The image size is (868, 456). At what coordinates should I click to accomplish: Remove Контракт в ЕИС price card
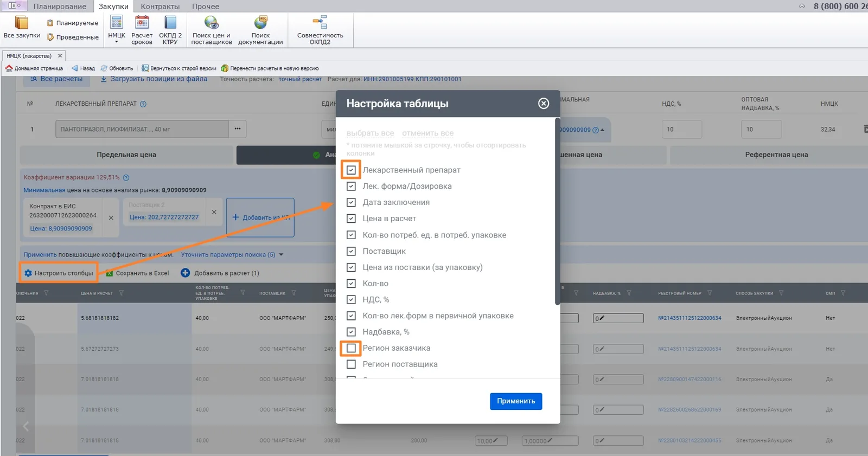(111, 217)
